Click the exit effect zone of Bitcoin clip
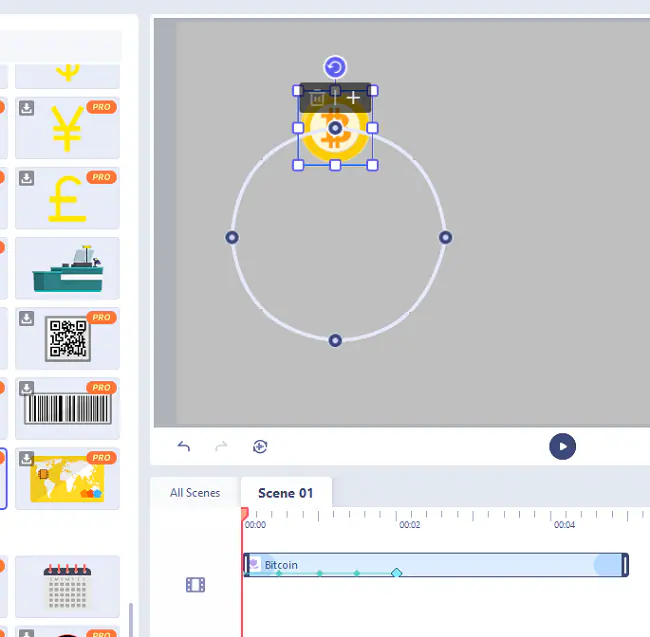650x637 pixels. pos(608,564)
